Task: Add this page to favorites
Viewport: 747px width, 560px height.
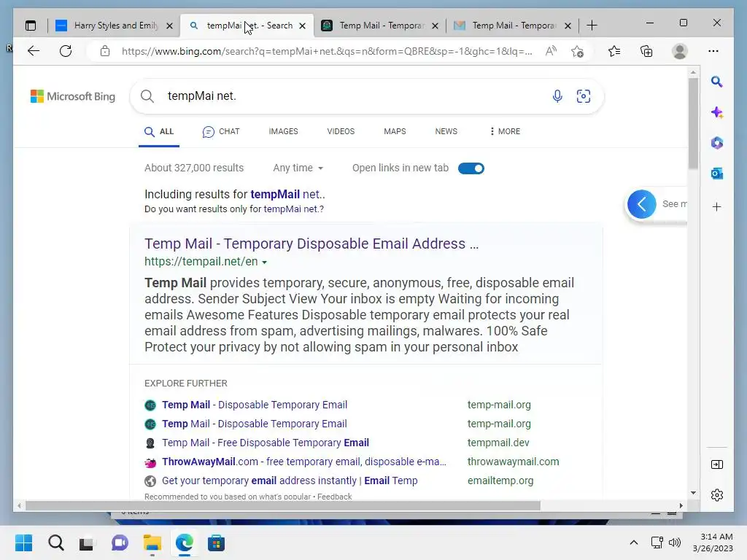Action: click(578, 51)
